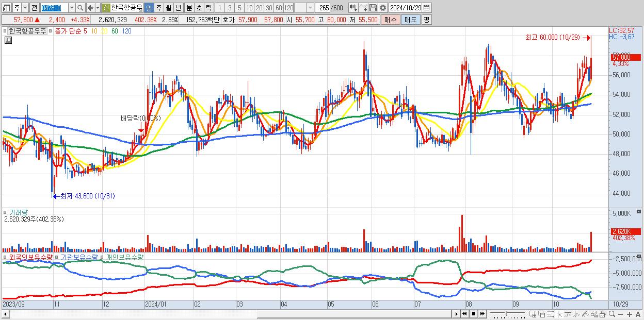
Task: Click the plus zoom-in icon at bottom right
Action: point(629,314)
